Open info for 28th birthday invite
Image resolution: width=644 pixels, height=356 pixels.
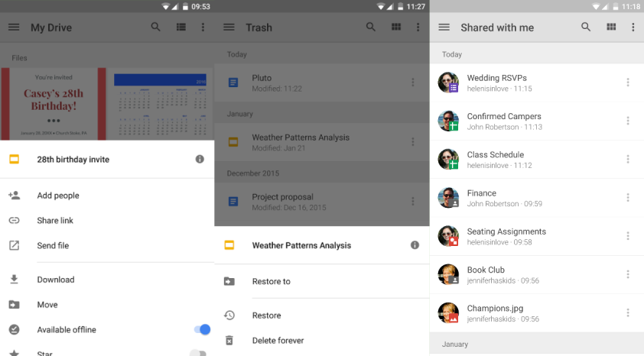coord(200,160)
